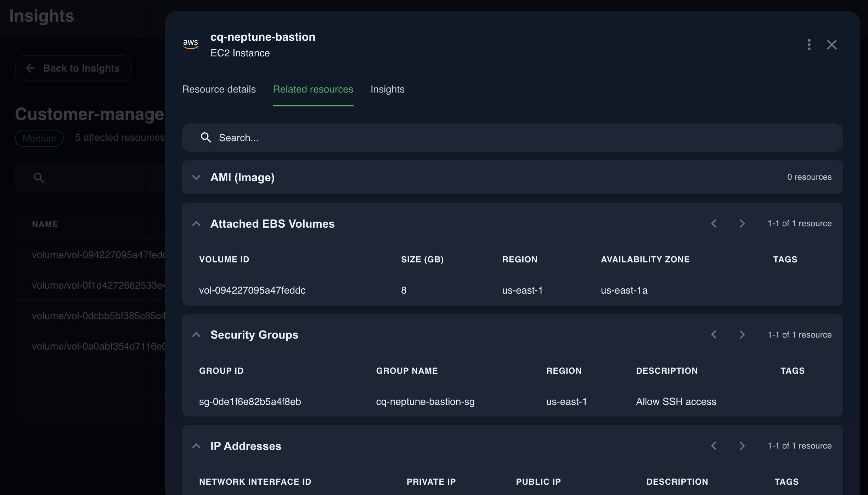
Task: Go to previous page of Security Groups
Action: pos(714,335)
